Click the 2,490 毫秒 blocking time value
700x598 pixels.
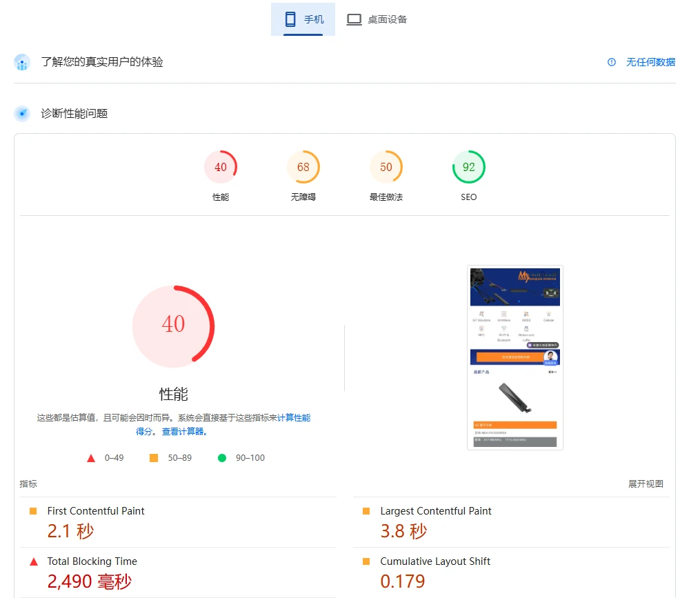pyautogui.click(x=89, y=581)
